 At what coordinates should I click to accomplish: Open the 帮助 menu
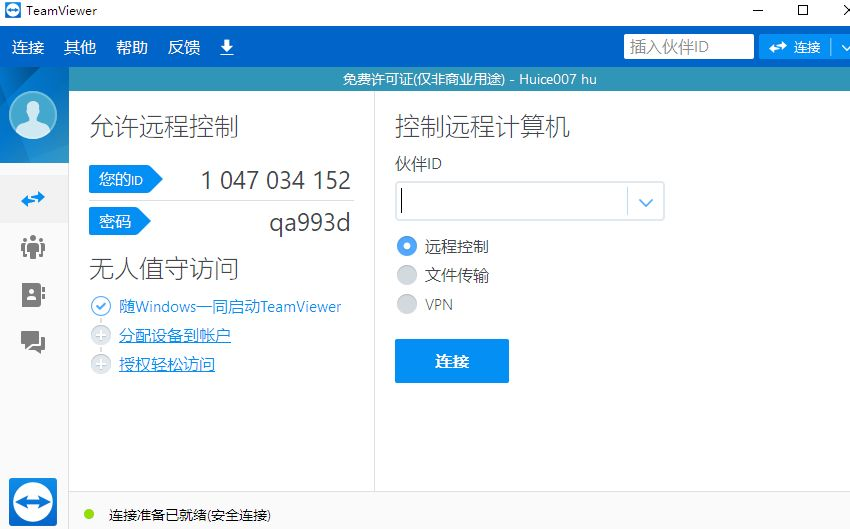tap(132, 47)
